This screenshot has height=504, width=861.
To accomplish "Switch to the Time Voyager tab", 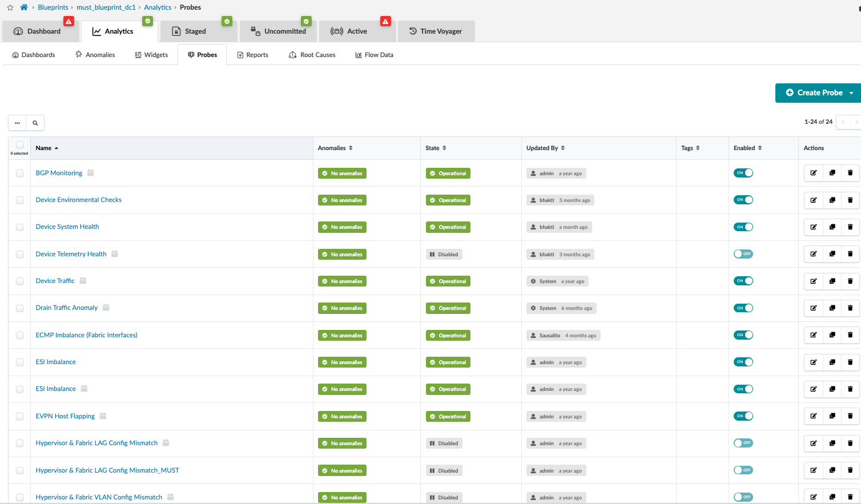I will [x=436, y=31].
